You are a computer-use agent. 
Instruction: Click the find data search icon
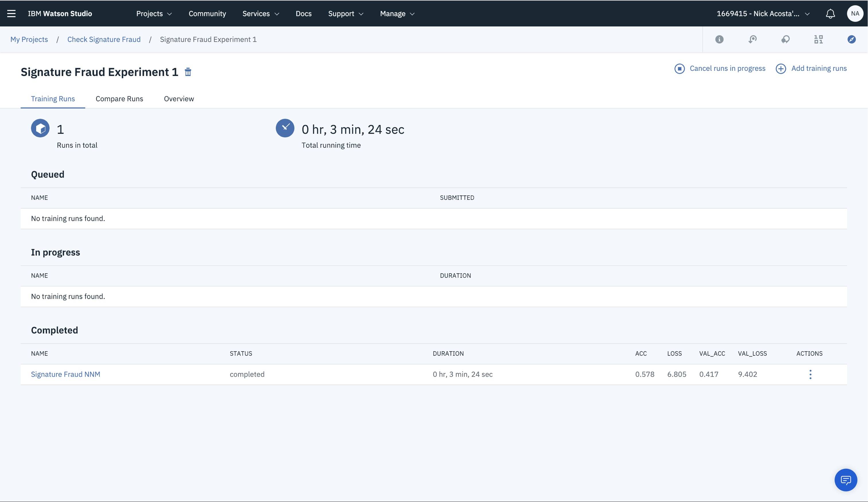click(x=752, y=39)
